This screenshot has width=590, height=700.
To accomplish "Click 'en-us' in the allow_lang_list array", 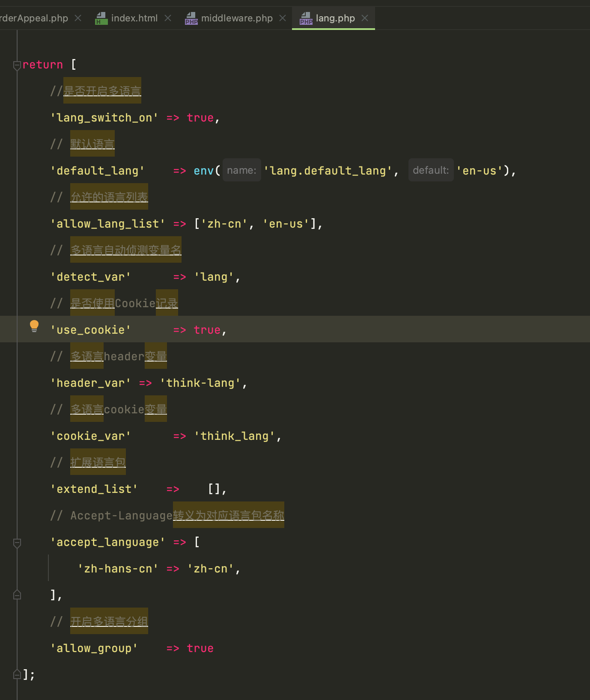I will pyautogui.click(x=286, y=224).
